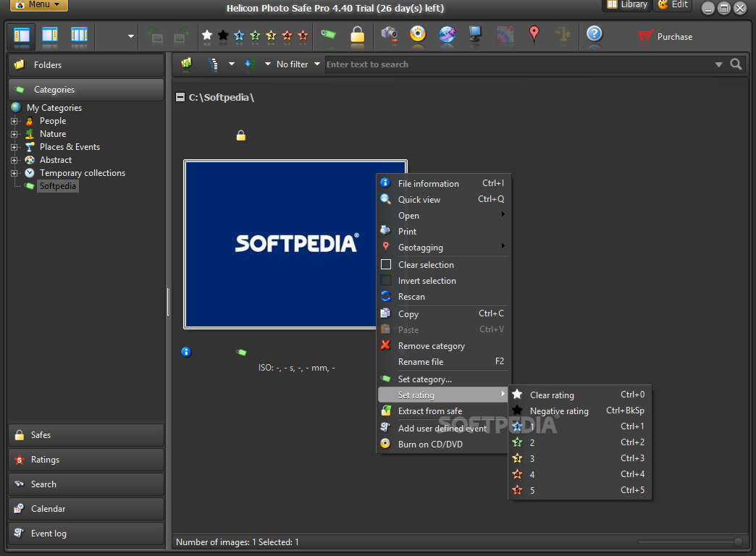This screenshot has height=556, width=756.
Task: Click the camera import icon in toolbar
Action: [389, 34]
